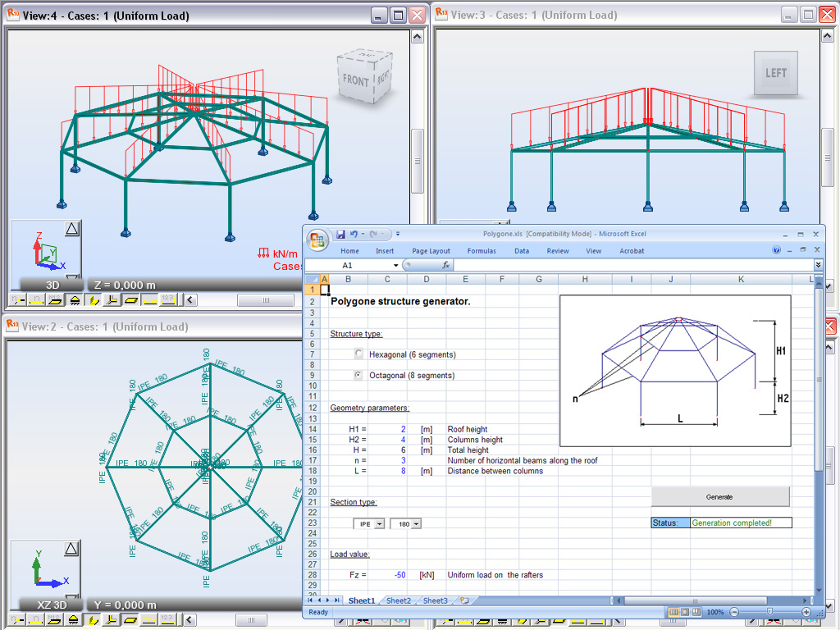Open the IPE section type dropdown

coord(380,524)
